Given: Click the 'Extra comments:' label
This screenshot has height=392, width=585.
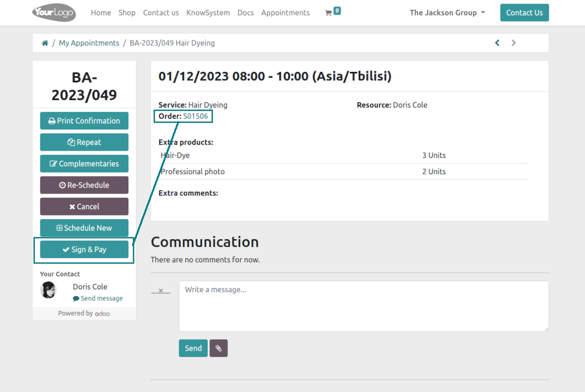Looking at the screenshot, I should pyautogui.click(x=188, y=193).
